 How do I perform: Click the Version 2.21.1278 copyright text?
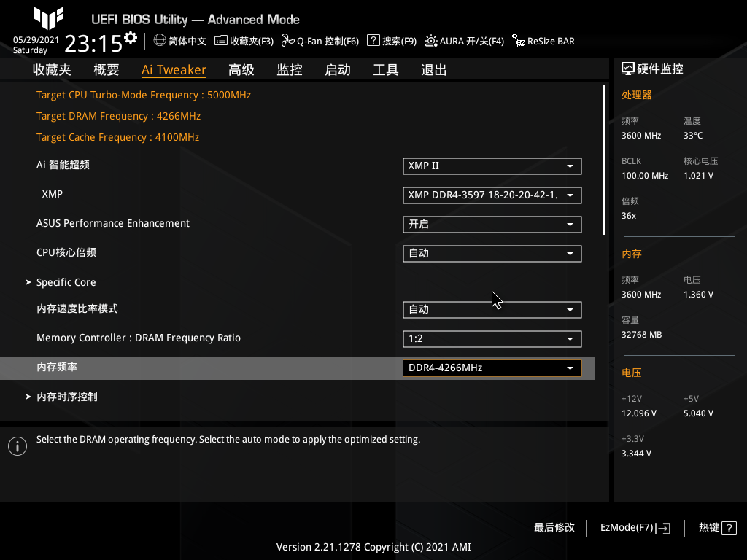(373, 547)
